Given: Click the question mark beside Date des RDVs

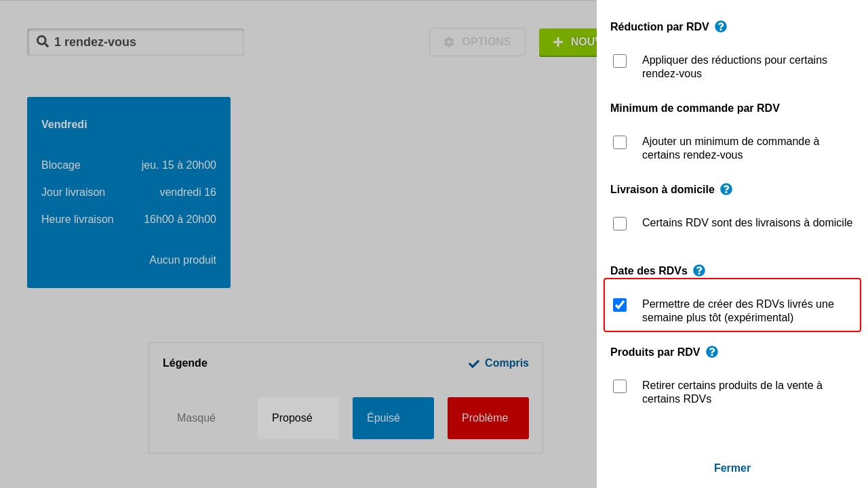Looking at the screenshot, I should click(x=699, y=270).
